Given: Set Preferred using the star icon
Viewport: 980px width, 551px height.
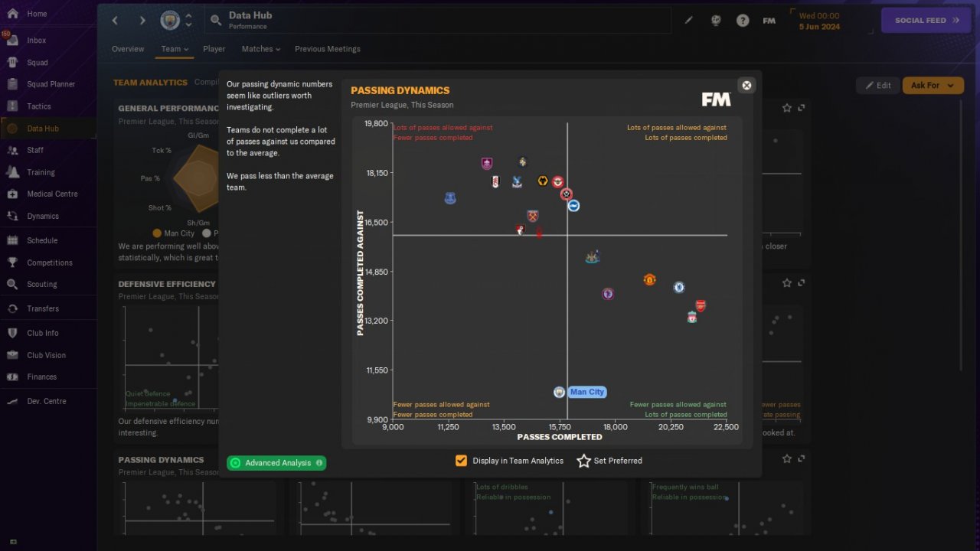Looking at the screenshot, I should click(584, 461).
